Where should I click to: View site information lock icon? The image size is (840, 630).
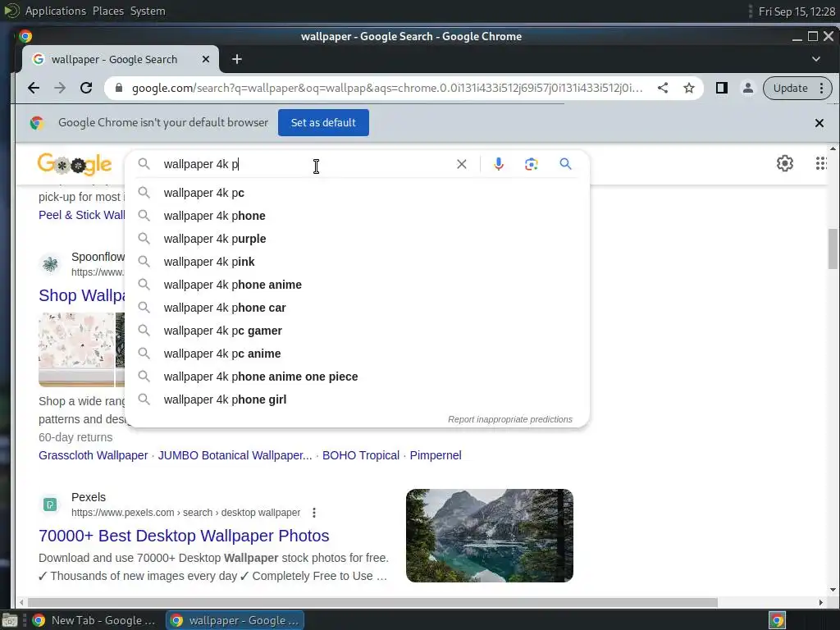[x=119, y=88]
